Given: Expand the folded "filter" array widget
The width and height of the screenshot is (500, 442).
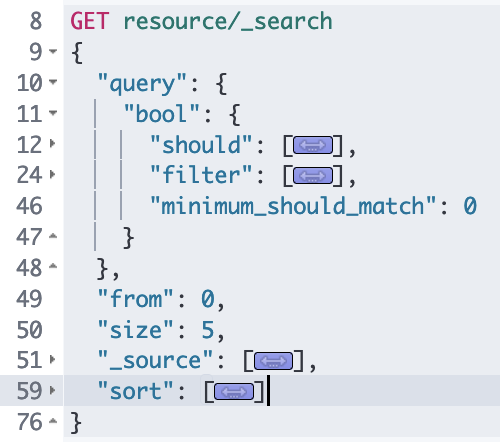Looking at the screenshot, I should tap(313, 176).
